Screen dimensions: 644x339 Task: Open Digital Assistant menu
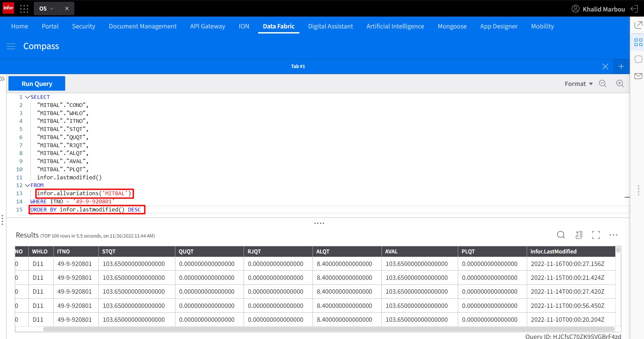330,26
